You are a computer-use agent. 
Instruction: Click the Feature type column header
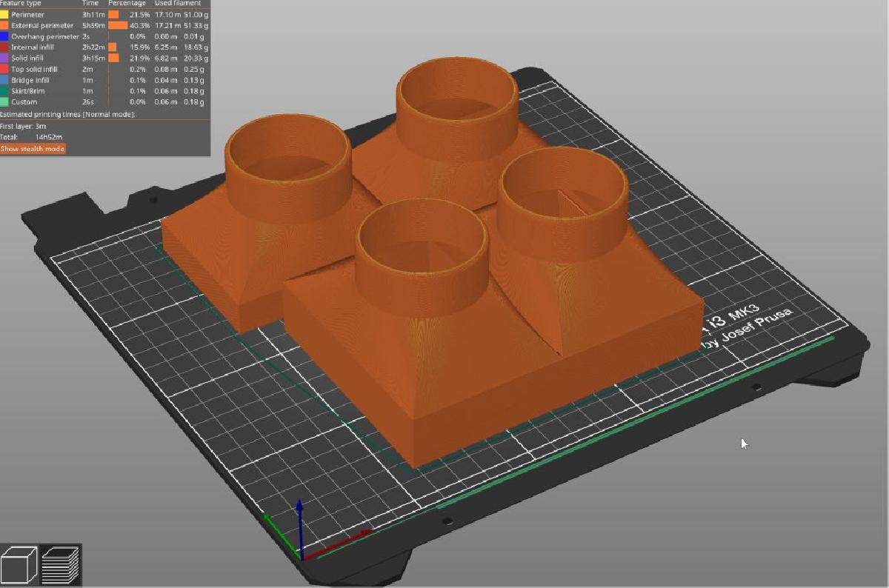click(21, 4)
